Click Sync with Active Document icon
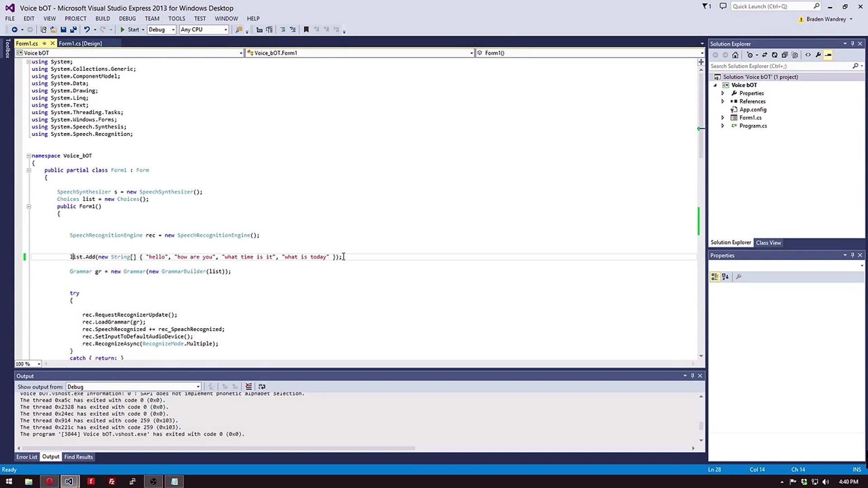This screenshot has height=488, width=868. coord(764,55)
